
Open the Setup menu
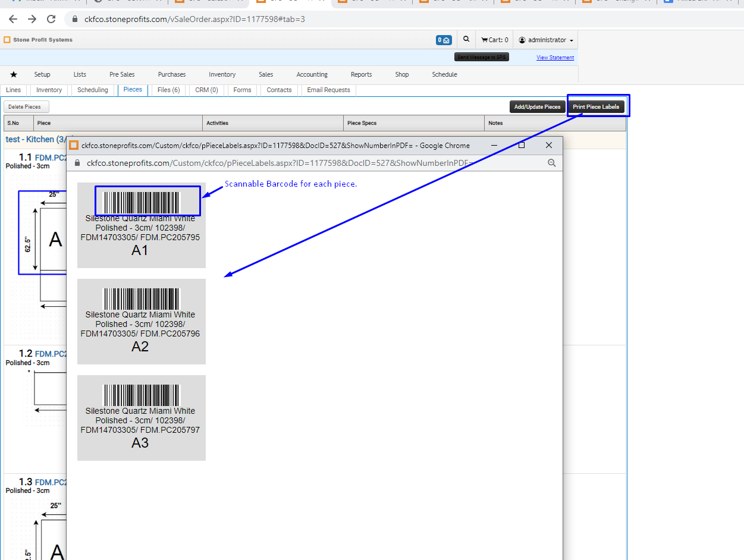coord(42,74)
